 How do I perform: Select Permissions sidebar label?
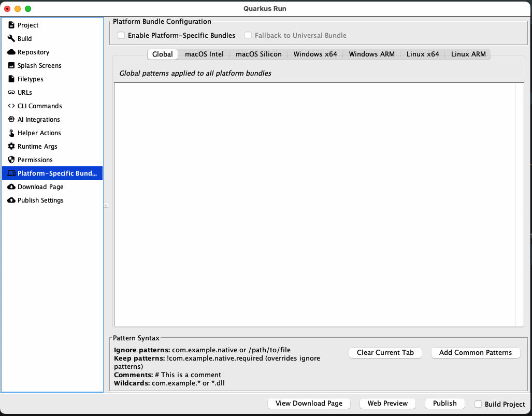pyautogui.click(x=35, y=160)
